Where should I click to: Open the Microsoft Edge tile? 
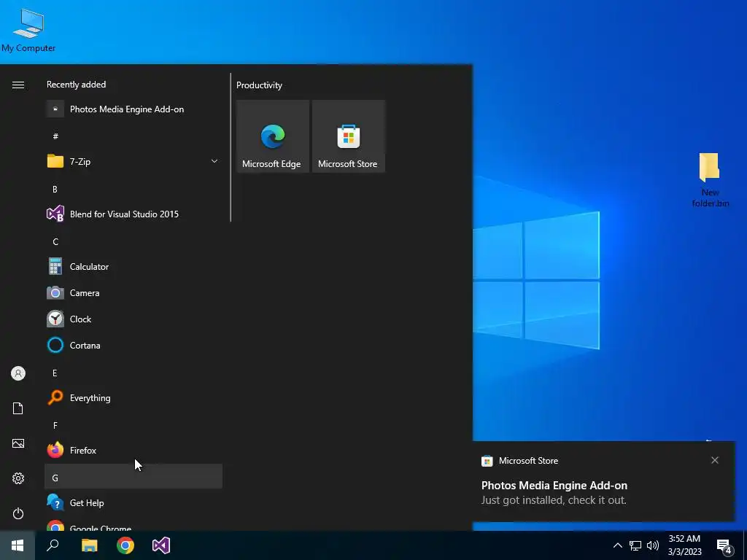[273, 136]
